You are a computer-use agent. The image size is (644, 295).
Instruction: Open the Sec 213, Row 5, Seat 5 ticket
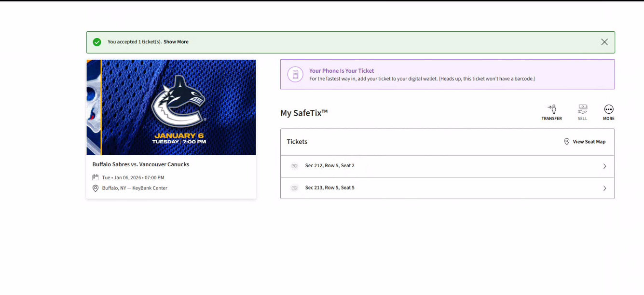point(447,188)
